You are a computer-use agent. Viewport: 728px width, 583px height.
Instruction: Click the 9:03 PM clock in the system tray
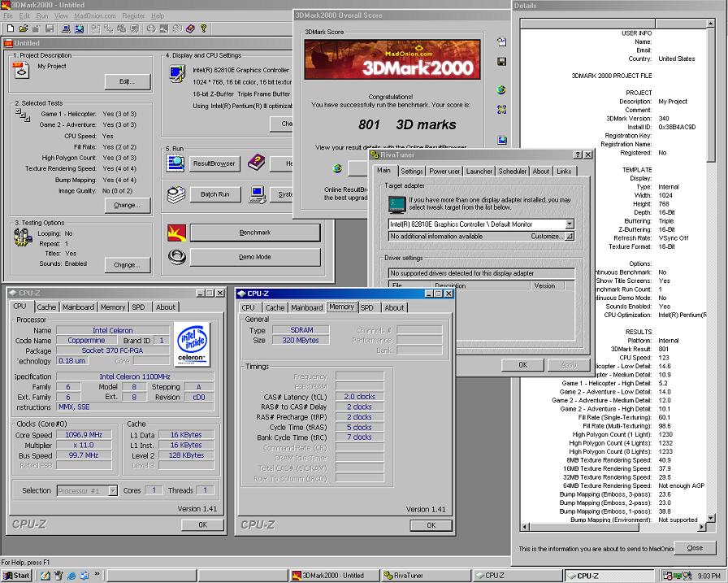pyautogui.click(x=708, y=576)
